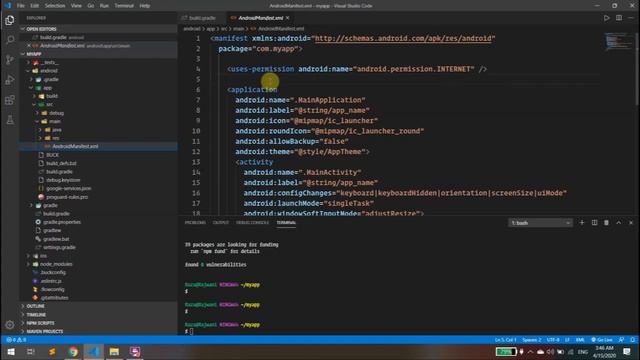Expand the Timeline section
640x360 pixels.
[x=98, y=315]
